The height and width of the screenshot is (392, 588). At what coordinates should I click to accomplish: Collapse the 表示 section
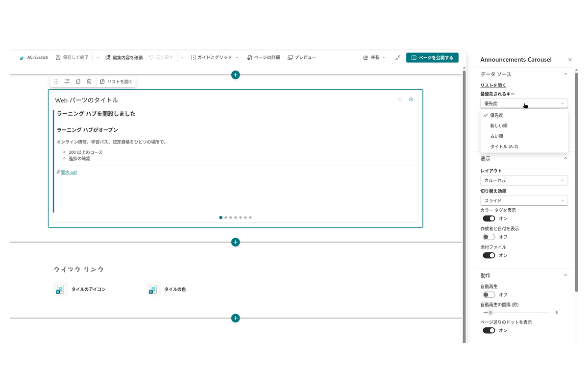tap(565, 158)
